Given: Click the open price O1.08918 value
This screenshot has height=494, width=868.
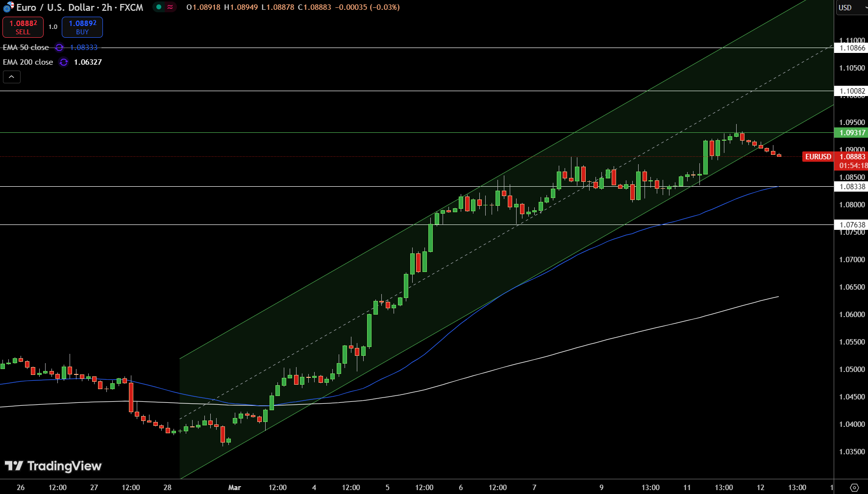Looking at the screenshot, I should 203,7.
